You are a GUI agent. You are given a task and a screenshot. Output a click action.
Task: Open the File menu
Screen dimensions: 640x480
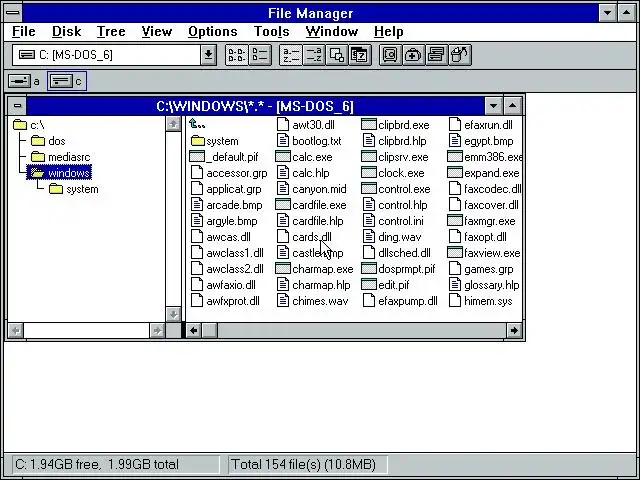24,31
